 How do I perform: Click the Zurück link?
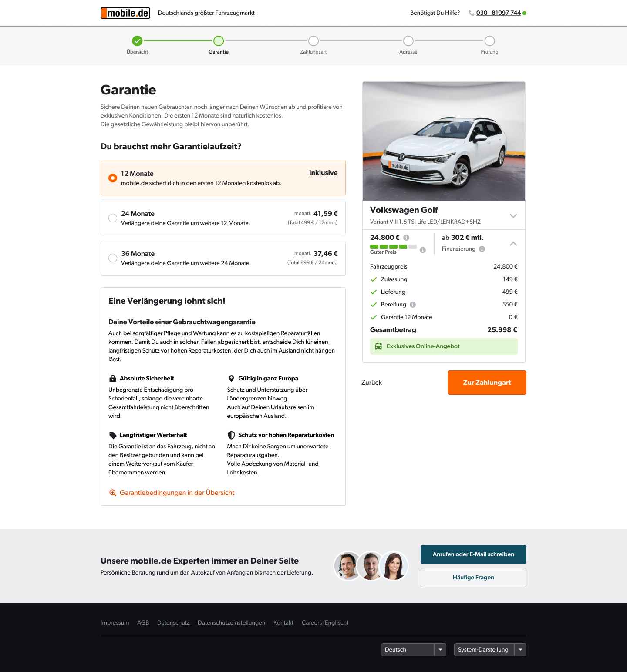pyautogui.click(x=371, y=383)
